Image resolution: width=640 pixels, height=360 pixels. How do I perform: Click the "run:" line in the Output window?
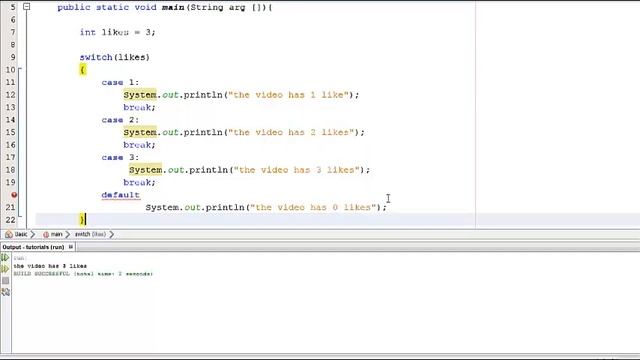pyautogui.click(x=19, y=258)
